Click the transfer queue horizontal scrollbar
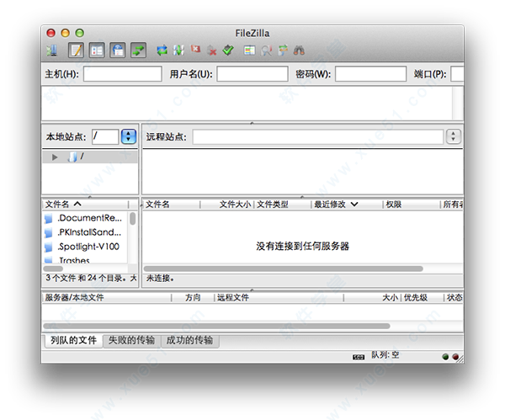The image size is (505, 420). click(216, 326)
